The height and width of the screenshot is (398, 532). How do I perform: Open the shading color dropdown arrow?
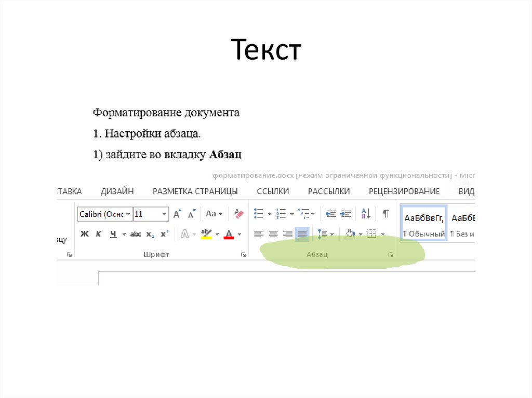point(361,234)
